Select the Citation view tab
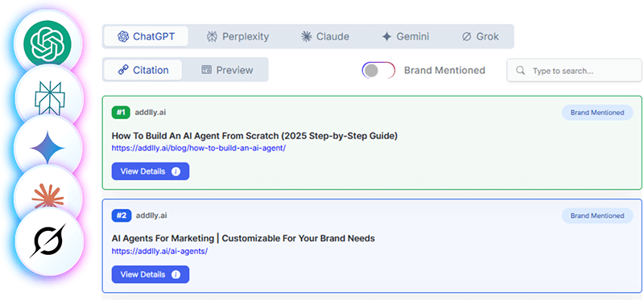 point(143,70)
